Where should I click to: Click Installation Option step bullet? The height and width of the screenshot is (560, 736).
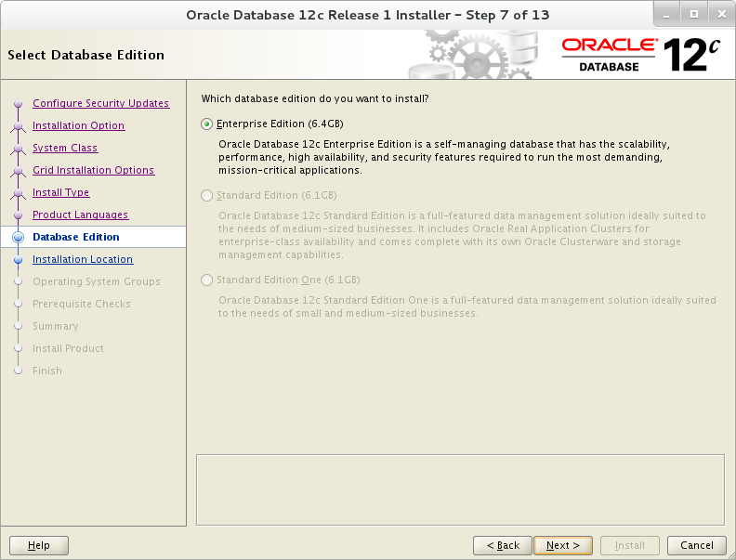tap(19, 126)
